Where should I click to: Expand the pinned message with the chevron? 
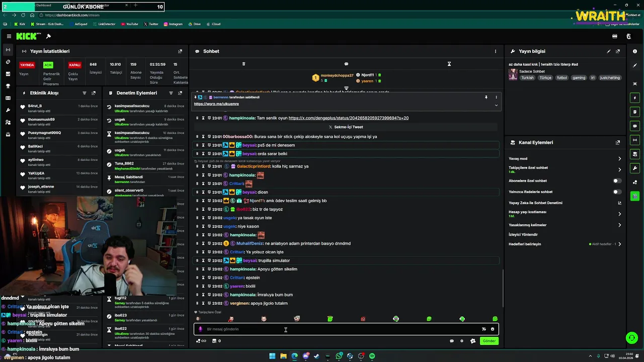(496, 105)
